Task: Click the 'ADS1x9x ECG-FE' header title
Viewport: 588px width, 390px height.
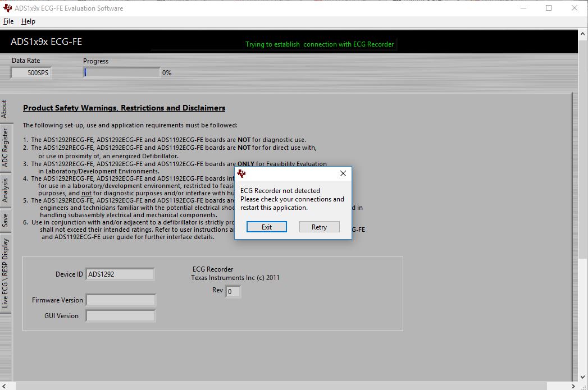Action: pyautogui.click(x=46, y=42)
